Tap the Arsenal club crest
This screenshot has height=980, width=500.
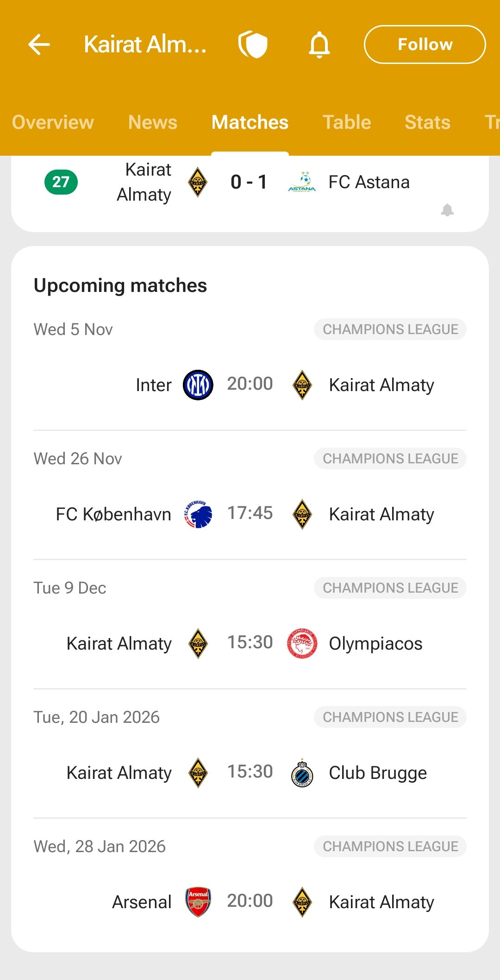tap(198, 902)
